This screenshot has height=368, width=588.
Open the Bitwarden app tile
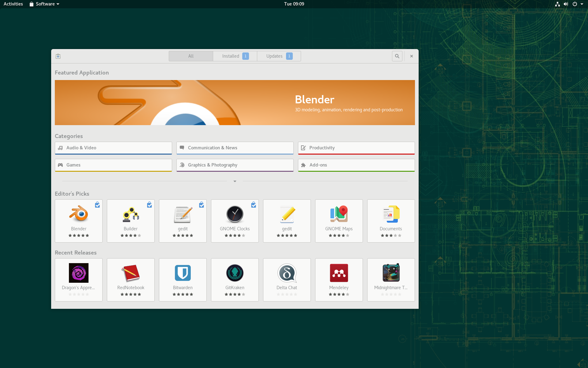pyautogui.click(x=183, y=280)
